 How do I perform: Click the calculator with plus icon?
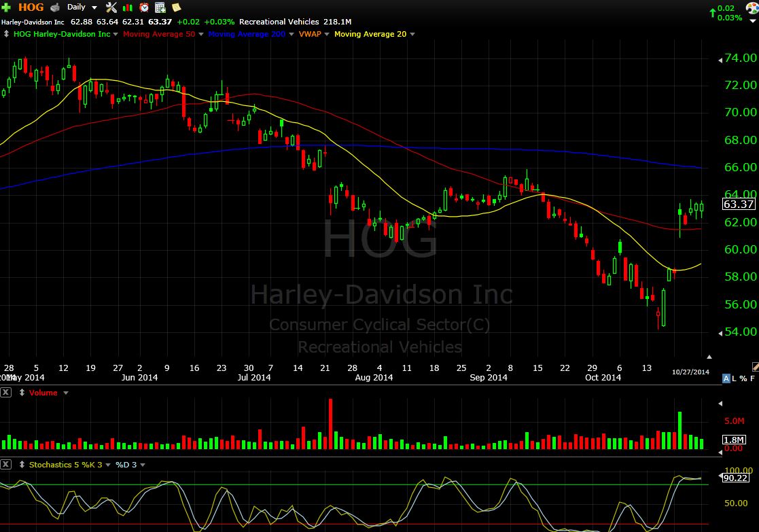point(160,7)
